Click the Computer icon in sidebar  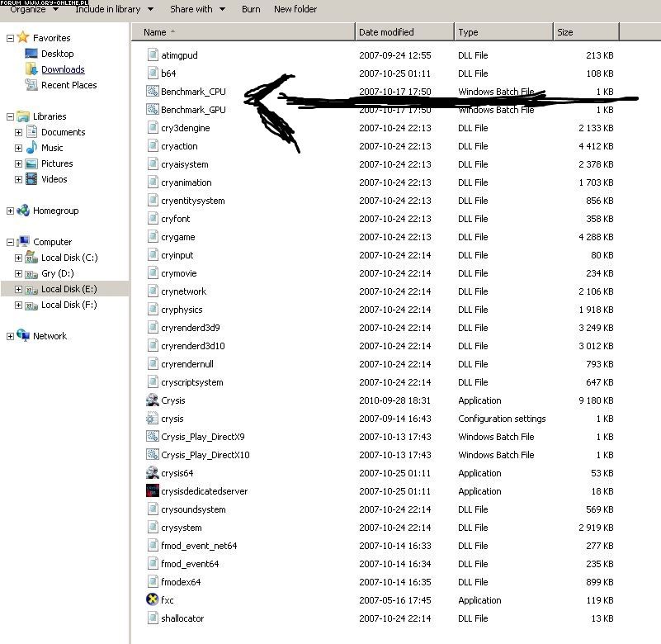click(x=23, y=241)
